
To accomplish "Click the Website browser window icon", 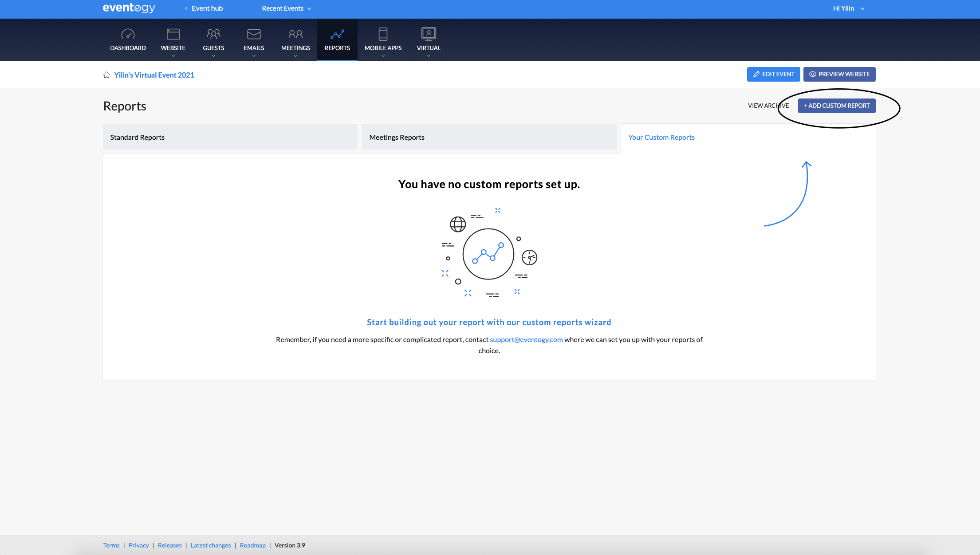I will tap(173, 34).
